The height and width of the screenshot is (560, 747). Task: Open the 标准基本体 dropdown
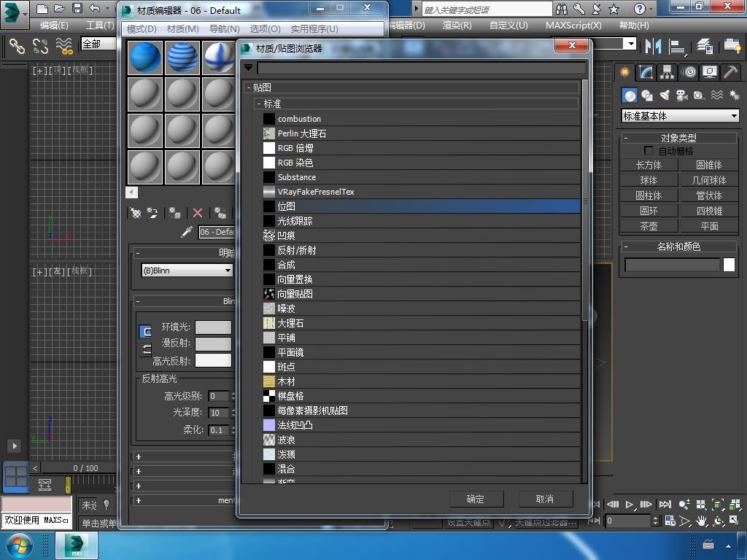pyautogui.click(x=681, y=116)
